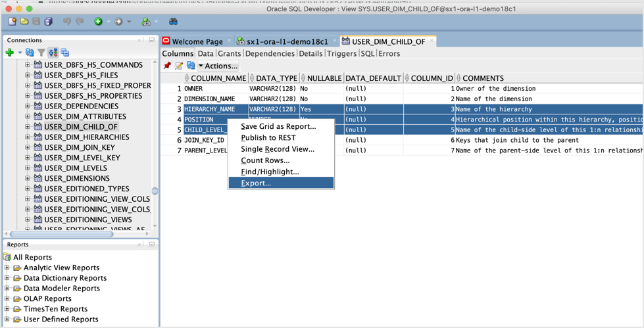The image size is (644, 328).
Task: Click the Collapse All icon in Connections
Action: (65, 53)
